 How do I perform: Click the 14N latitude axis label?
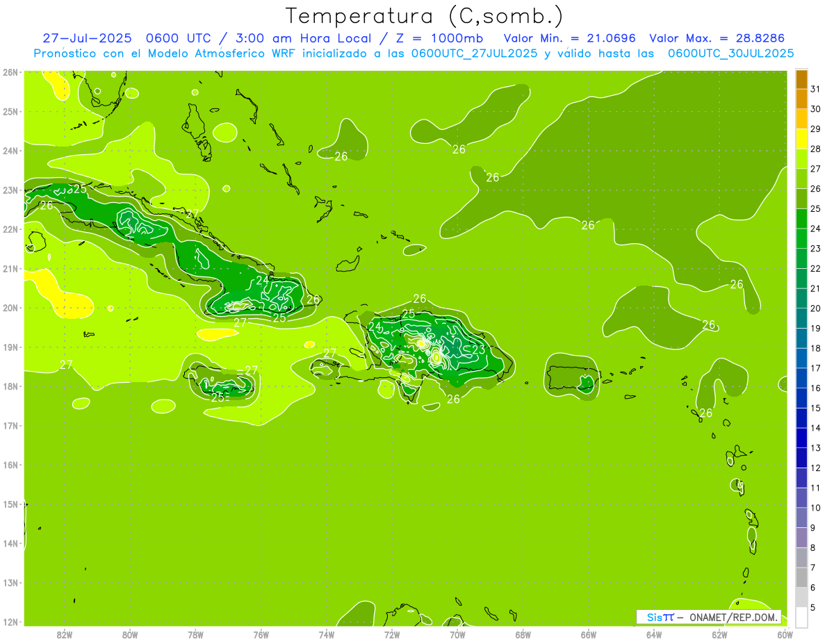pos(10,543)
